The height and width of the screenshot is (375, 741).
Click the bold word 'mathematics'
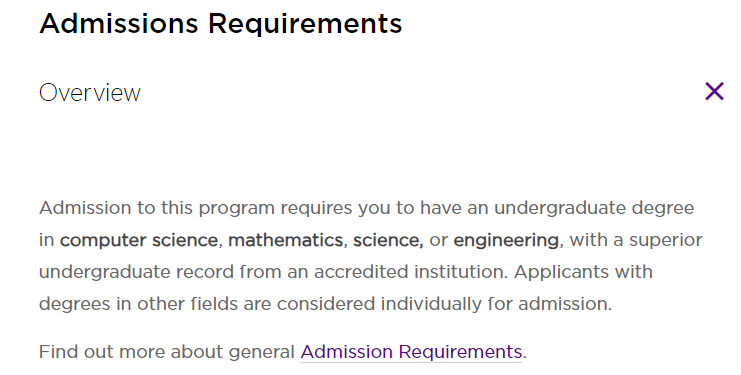coord(285,240)
